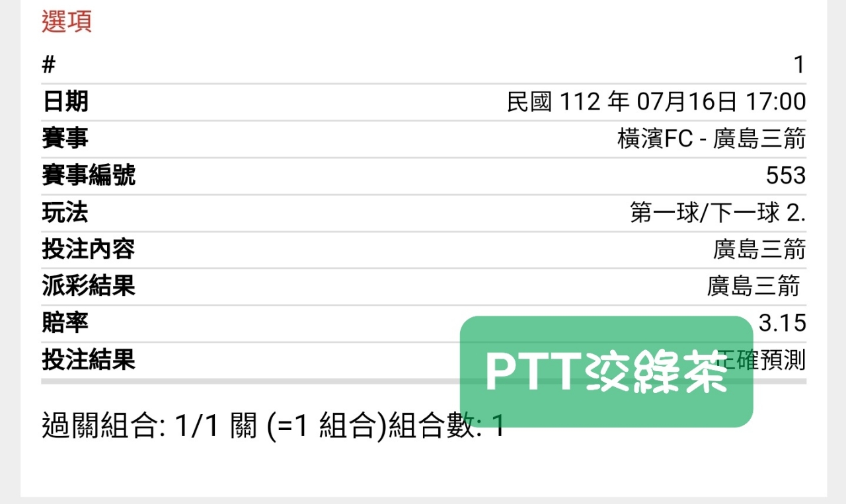This screenshot has width=846, height=504.
Task: Select the play type 第一球/下一球 2.
Action: [718, 213]
